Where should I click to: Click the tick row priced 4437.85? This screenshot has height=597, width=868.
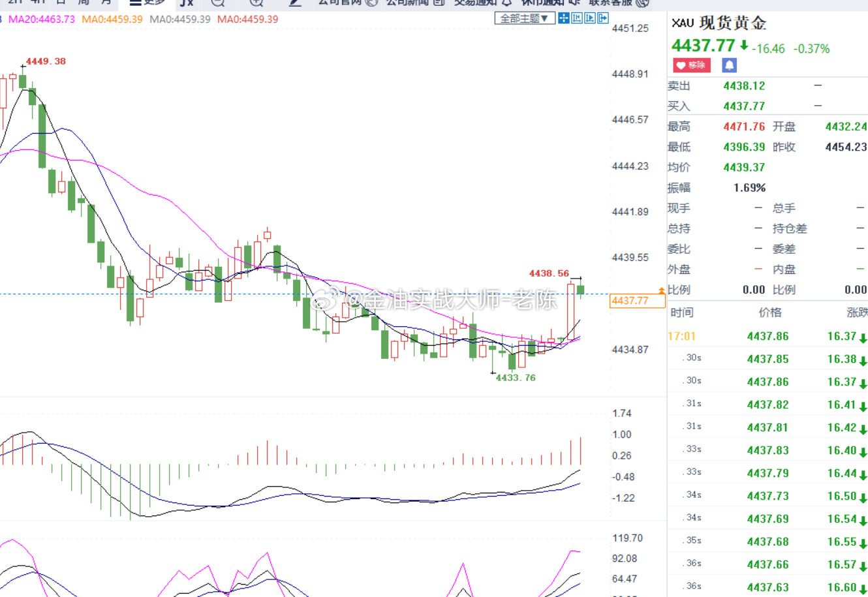pos(767,360)
